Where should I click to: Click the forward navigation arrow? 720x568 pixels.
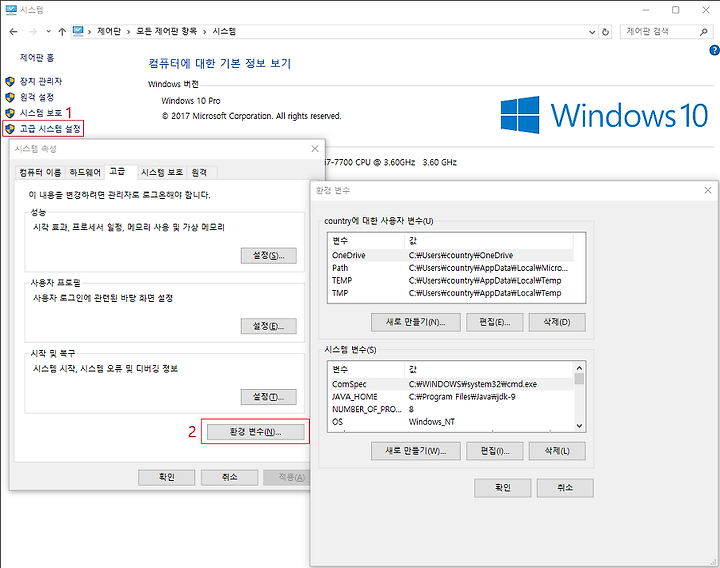tap(33, 31)
